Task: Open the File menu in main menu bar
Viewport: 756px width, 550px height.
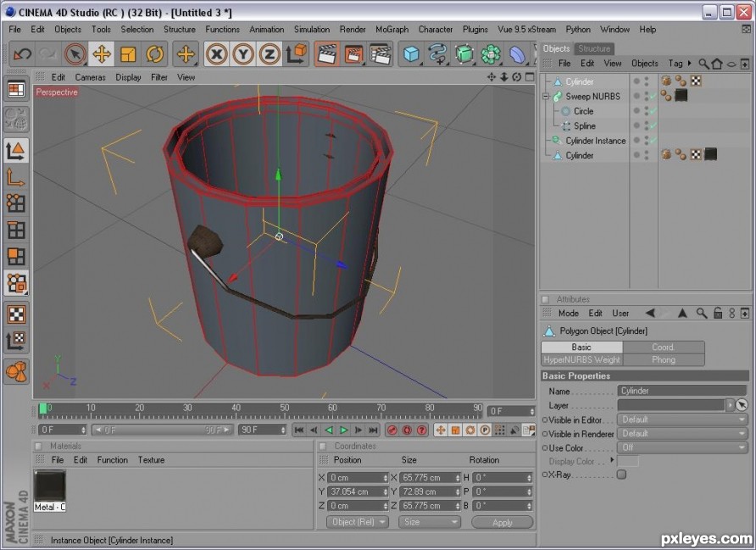Action: [x=15, y=29]
